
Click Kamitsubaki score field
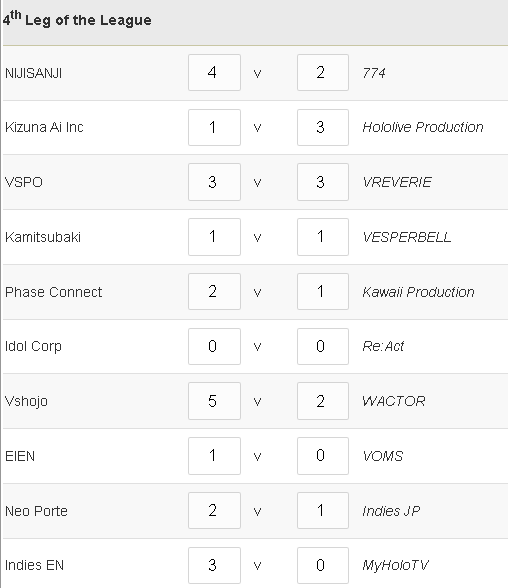coord(214,237)
